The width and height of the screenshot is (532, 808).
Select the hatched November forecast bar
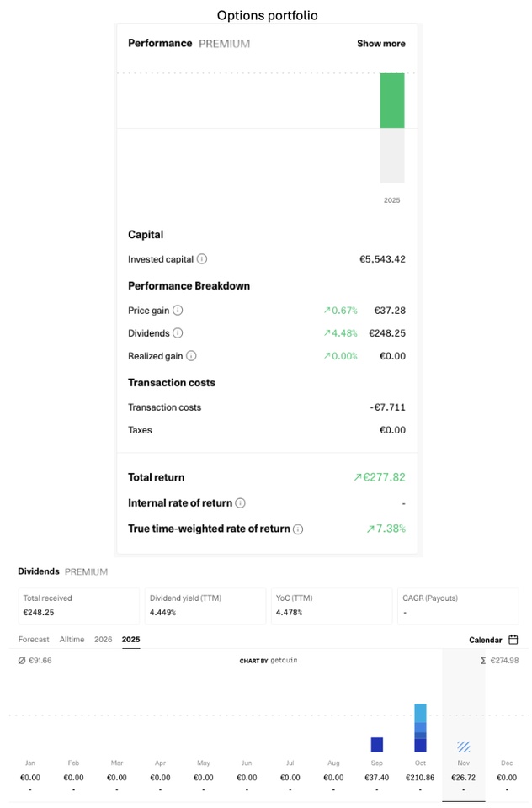(464, 747)
